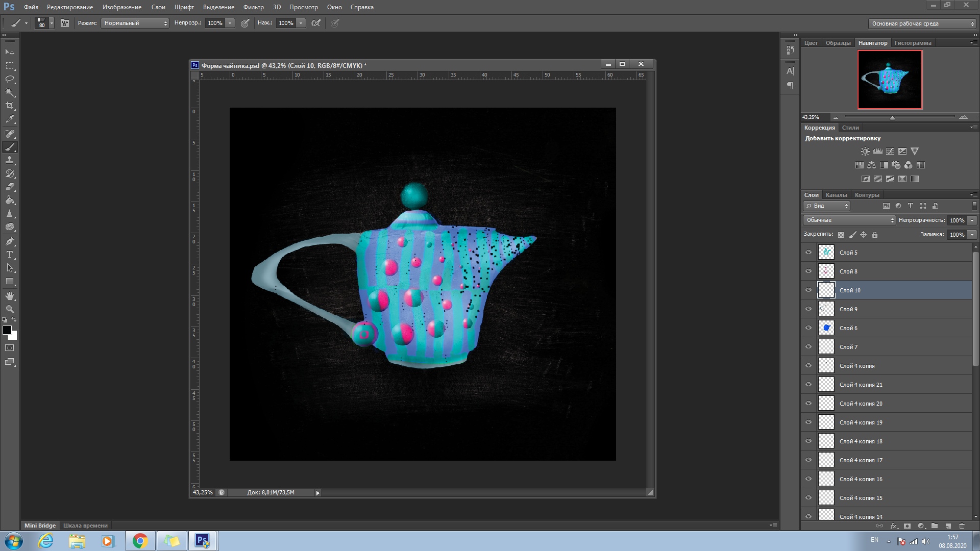Viewport: 980px width, 551px height.
Task: Toggle visibility of Слой 6 layer
Action: pyautogui.click(x=808, y=328)
